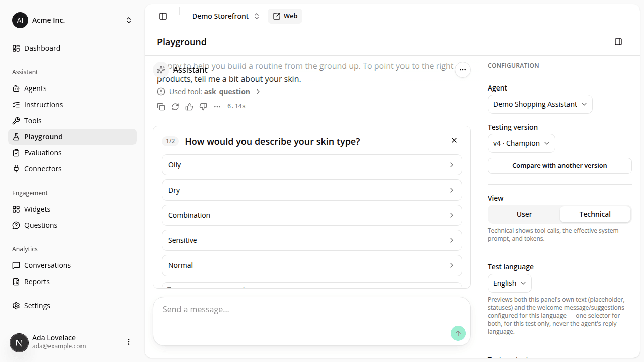Open the Dashboard page
644x362 pixels.
[x=72, y=48]
